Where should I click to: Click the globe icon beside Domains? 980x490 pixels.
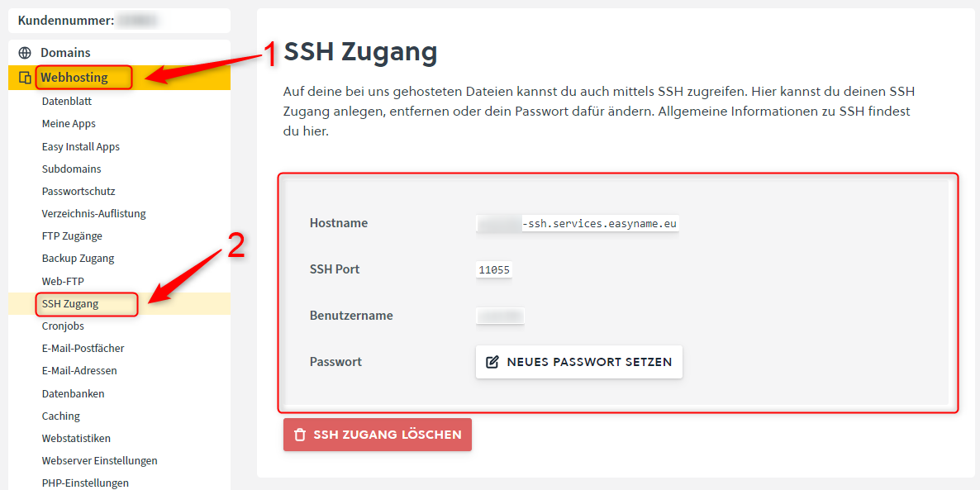pyautogui.click(x=25, y=53)
